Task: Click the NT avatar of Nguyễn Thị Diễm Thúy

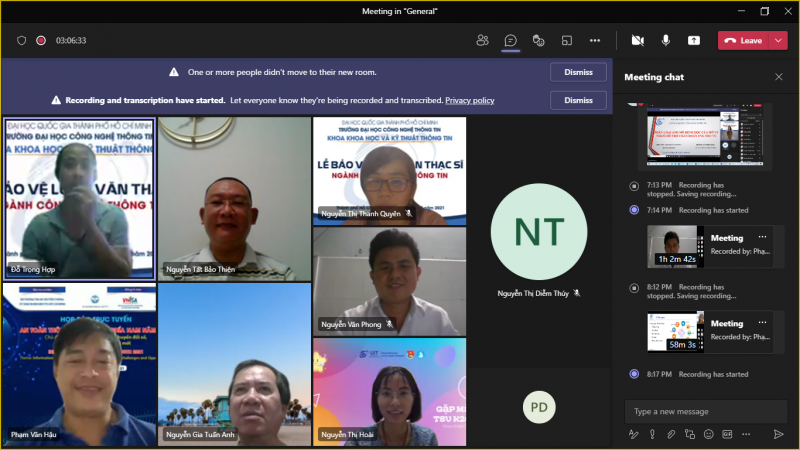Action: click(539, 232)
